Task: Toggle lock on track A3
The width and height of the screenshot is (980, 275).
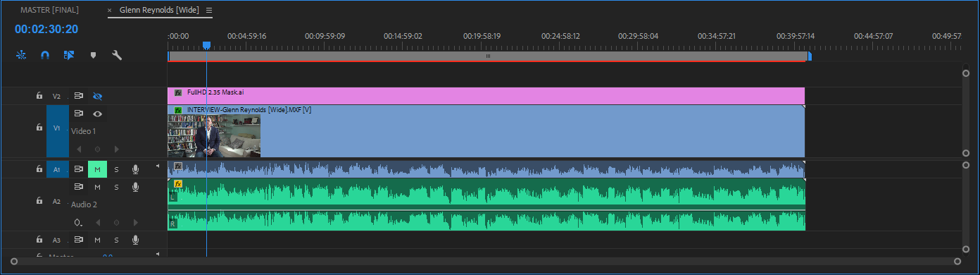Action: 39,240
